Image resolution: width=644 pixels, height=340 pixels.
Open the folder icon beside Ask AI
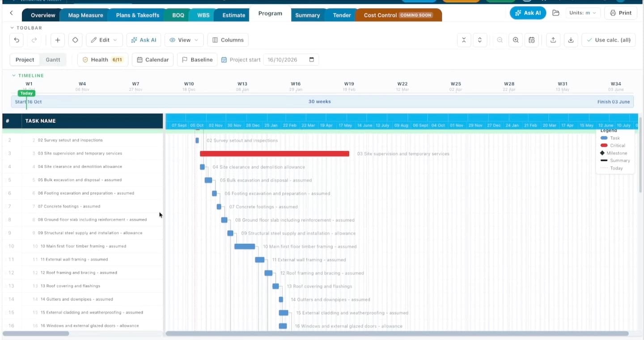coord(556,13)
